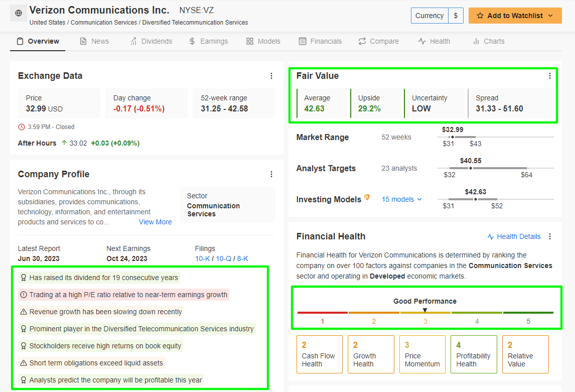Click the Uncertainty LOW value
Viewport: 575px width, 392px height.
pos(421,108)
